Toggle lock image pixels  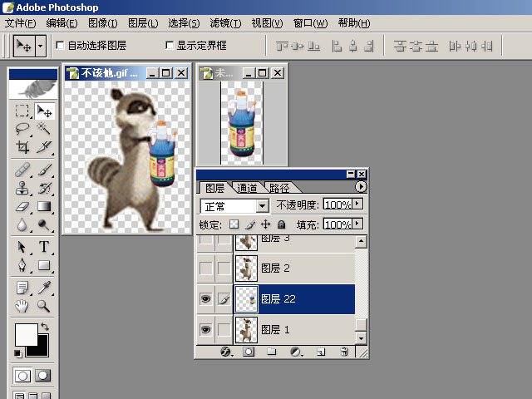pos(250,224)
